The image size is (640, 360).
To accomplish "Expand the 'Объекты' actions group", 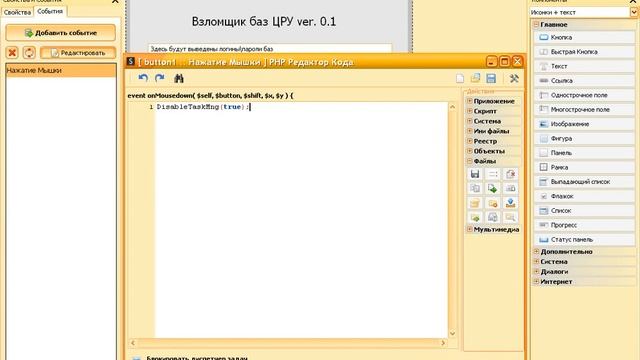I will (469, 151).
